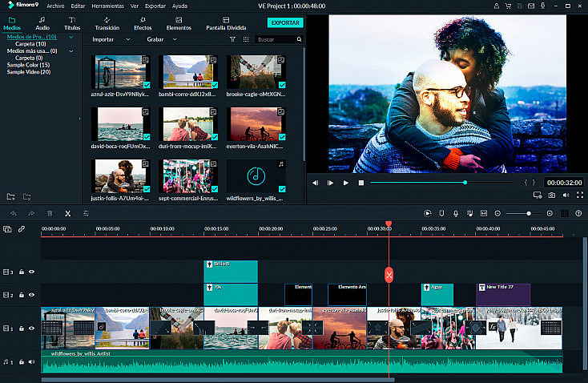Click the media filter funnel icon
Screen dimensions: 588x383
tap(232, 39)
